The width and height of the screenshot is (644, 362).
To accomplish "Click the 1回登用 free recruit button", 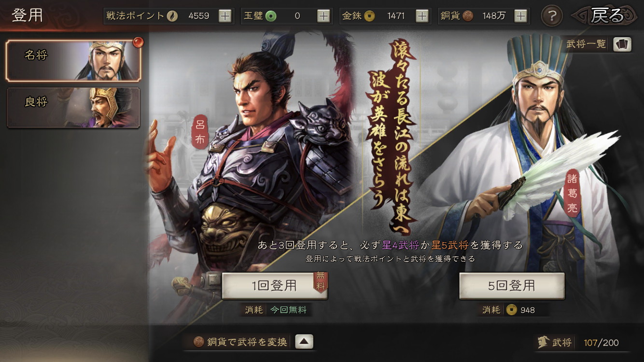I will (x=274, y=286).
